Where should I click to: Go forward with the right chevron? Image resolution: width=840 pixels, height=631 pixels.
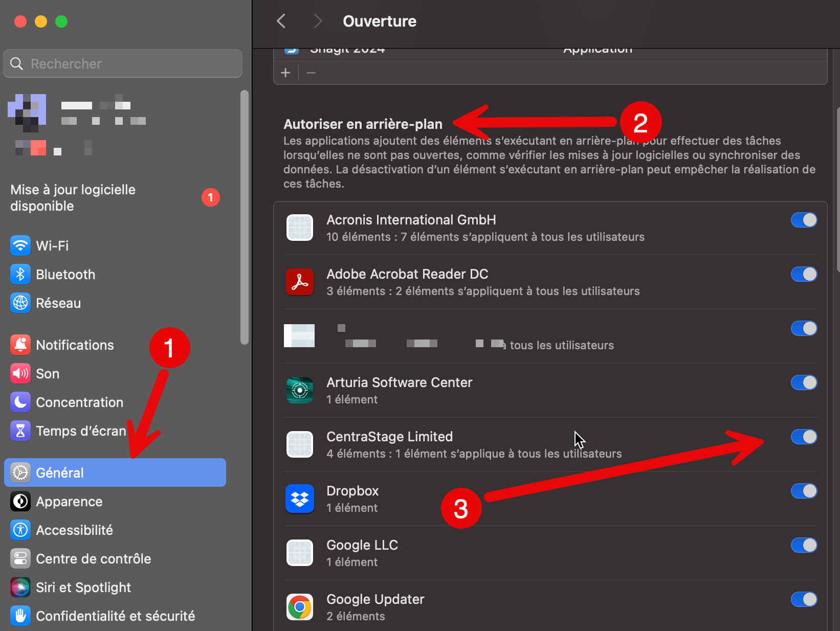(318, 21)
